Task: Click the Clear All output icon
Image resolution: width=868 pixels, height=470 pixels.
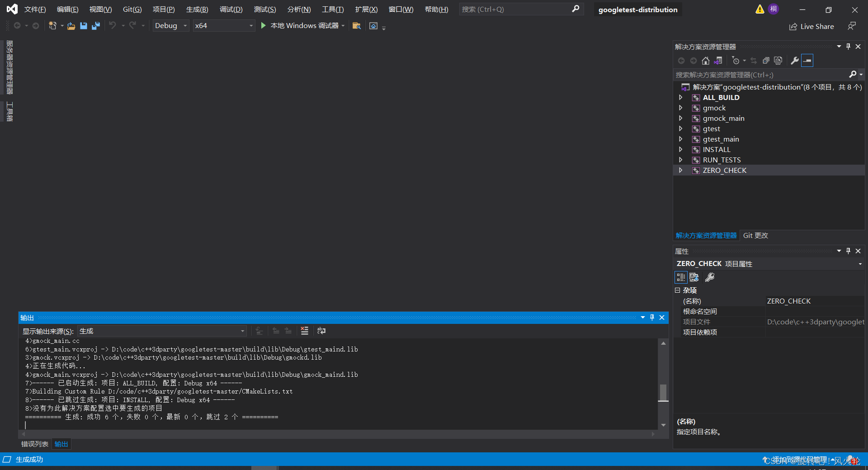Action: 305,331
